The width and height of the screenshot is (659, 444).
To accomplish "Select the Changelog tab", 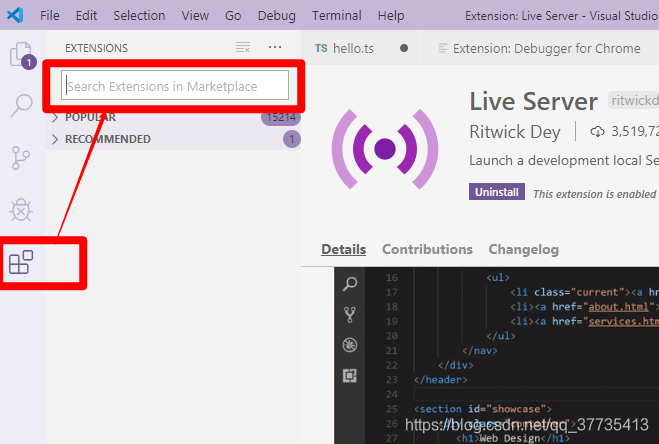I will click(x=524, y=249).
